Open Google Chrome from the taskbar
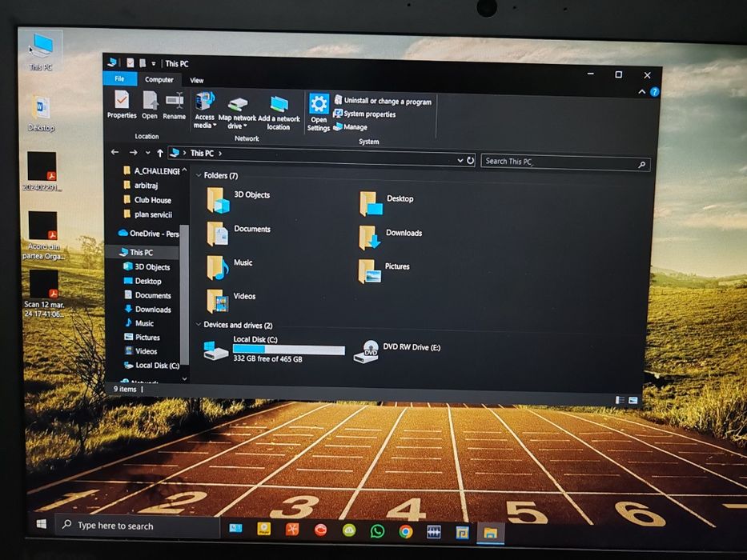 click(x=406, y=531)
